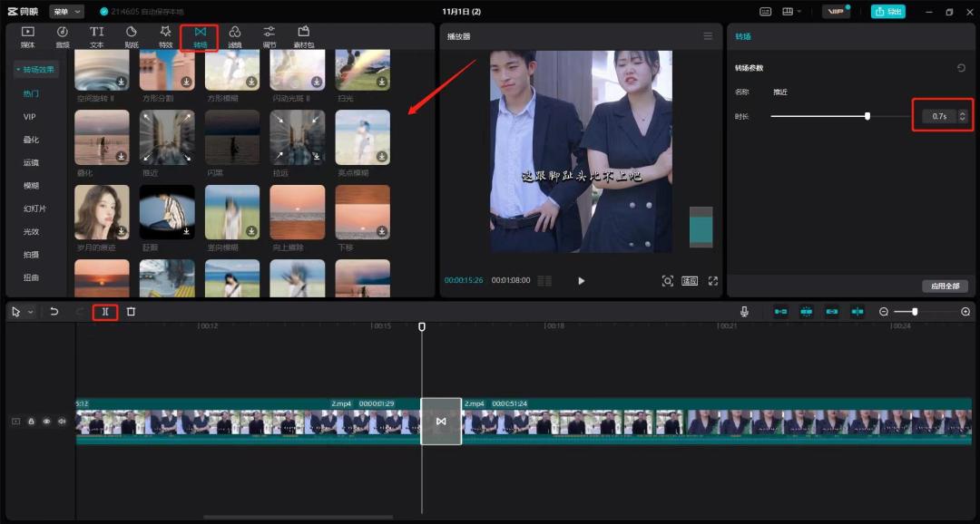Screen dimensions: 980x524
Task: Open the 特效 effects tab
Action: click(166, 37)
